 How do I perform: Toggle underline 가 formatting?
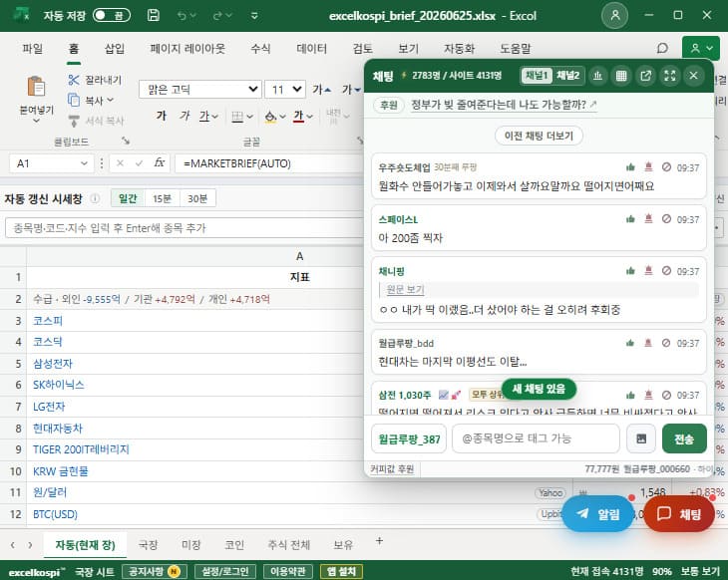(x=204, y=116)
